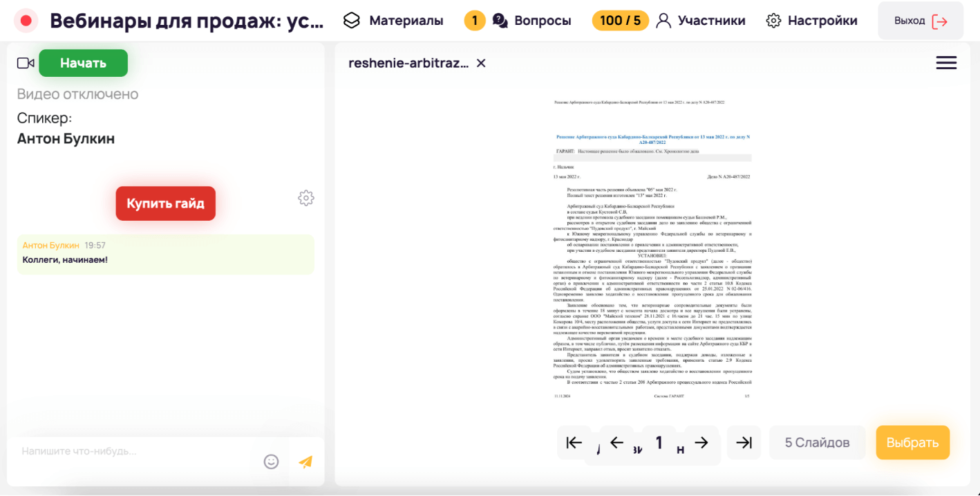Open the hamburger menu in presentation panel

946,63
